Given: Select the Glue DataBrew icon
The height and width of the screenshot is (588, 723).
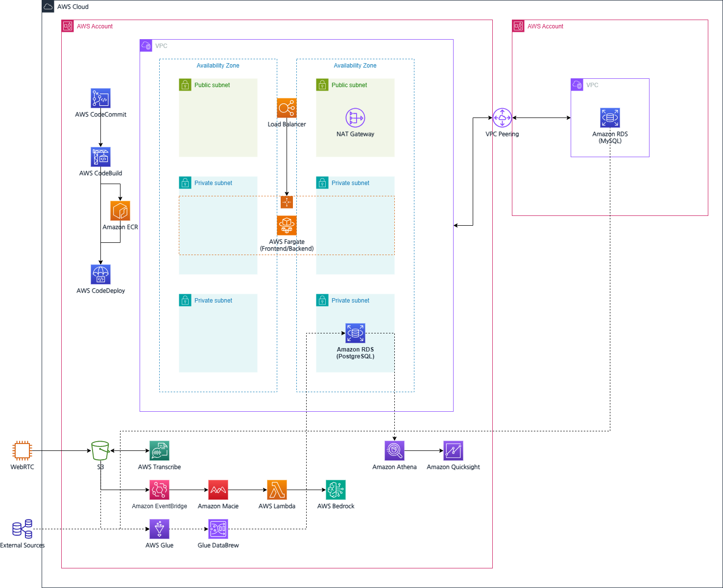Looking at the screenshot, I should [218, 529].
